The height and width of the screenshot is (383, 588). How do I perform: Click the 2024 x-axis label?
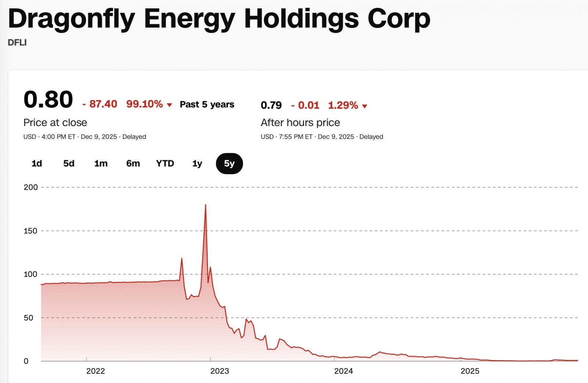pos(344,371)
